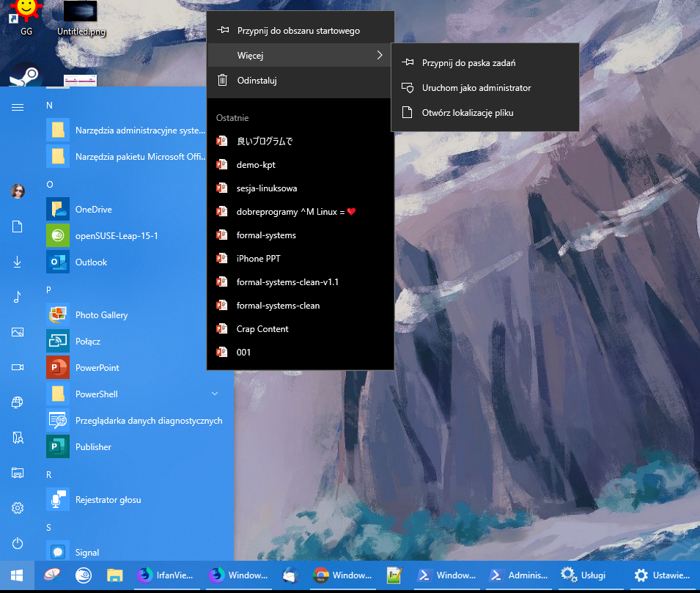Image resolution: width=700 pixels, height=593 pixels.
Task: Choose Uruchom jako administrator
Action: click(476, 88)
